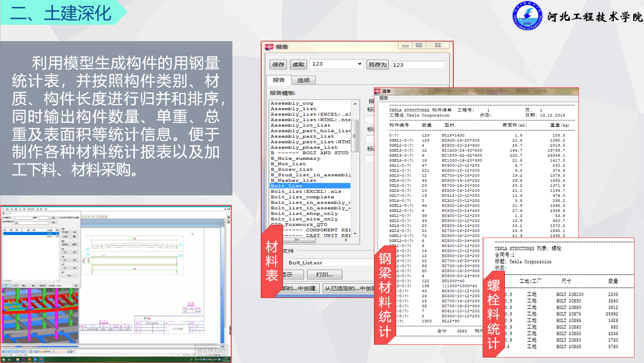Open the Windows Start menu
Viewport: 644px width, 363px height.
tap(4, 360)
